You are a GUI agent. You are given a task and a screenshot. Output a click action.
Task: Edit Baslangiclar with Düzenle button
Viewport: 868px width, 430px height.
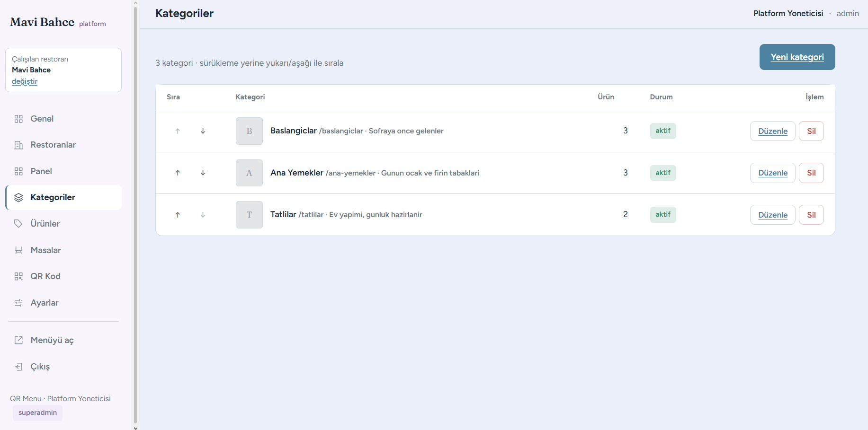[x=772, y=131]
